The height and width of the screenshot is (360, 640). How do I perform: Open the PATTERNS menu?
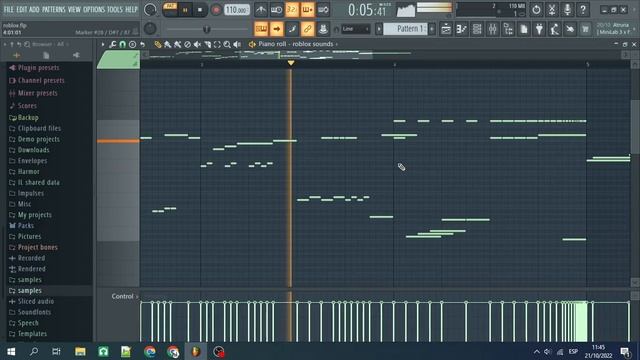point(53,9)
